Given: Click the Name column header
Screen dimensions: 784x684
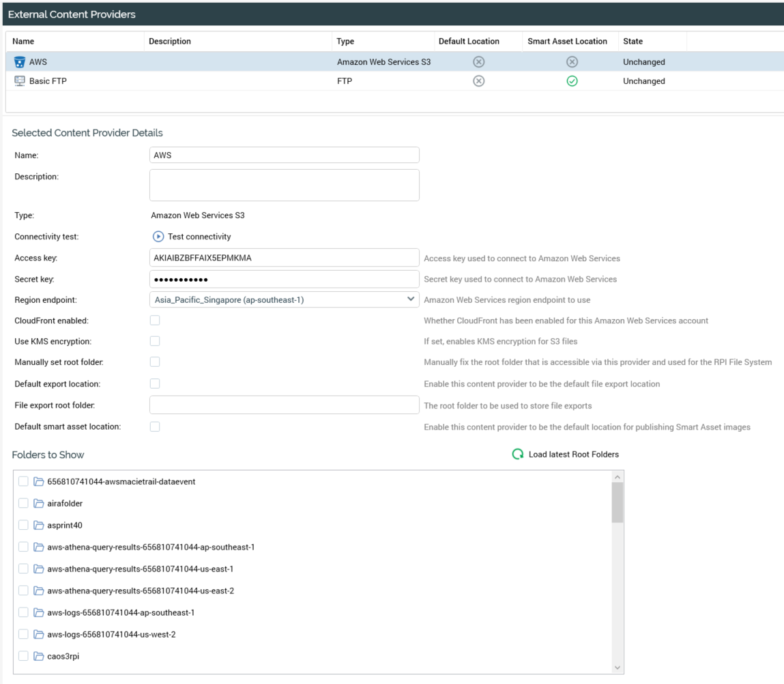Looking at the screenshot, I should 23,41.
